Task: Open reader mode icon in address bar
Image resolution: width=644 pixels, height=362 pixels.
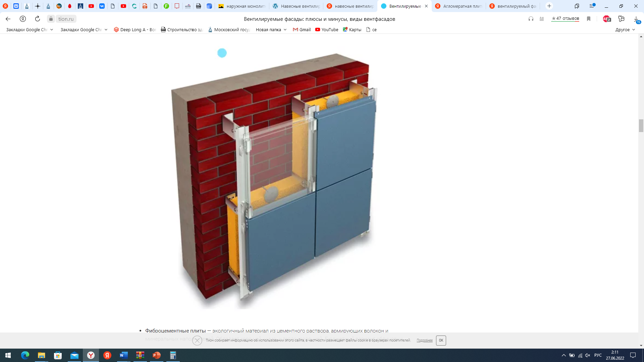Action: [542, 19]
